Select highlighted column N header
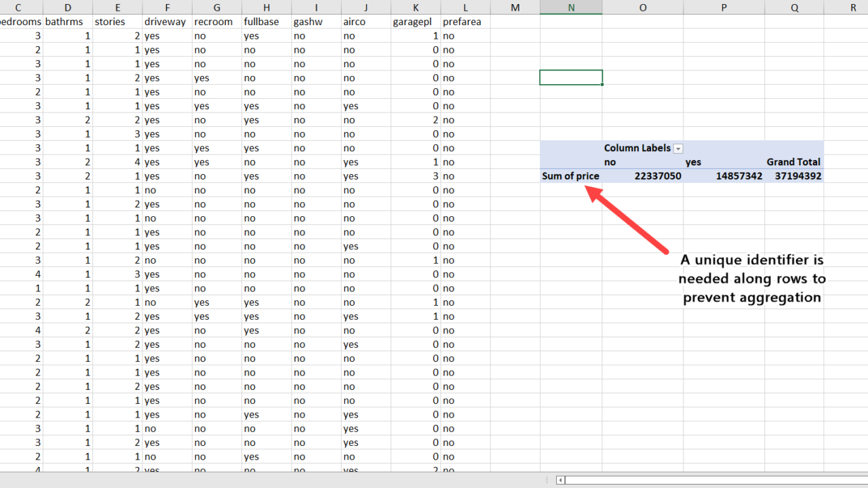This screenshot has height=488, width=868. tap(571, 7)
